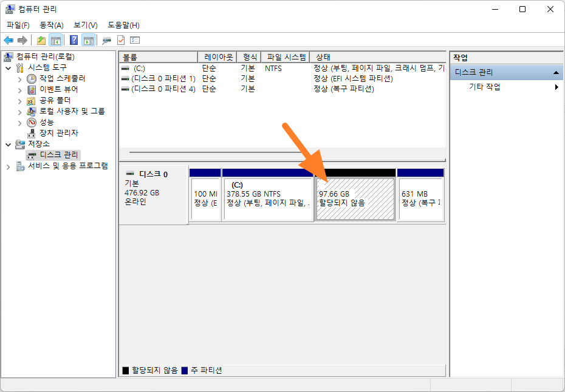Click the Computer Management app icon in title bar
The height and width of the screenshot is (392, 565).
10,9
